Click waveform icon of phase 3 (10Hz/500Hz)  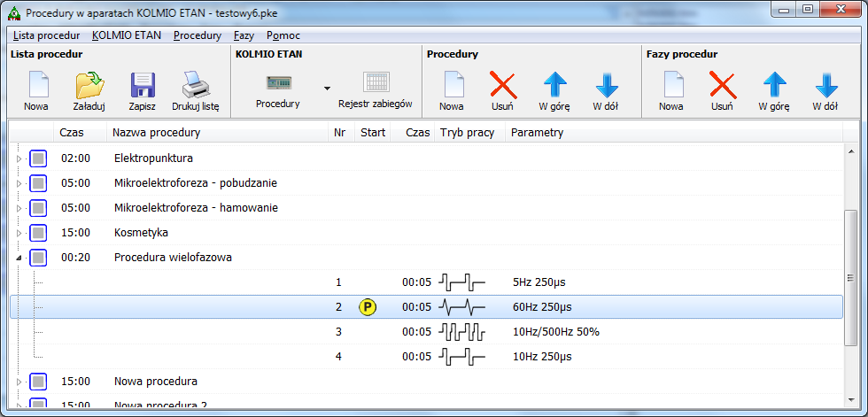coord(462,332)
